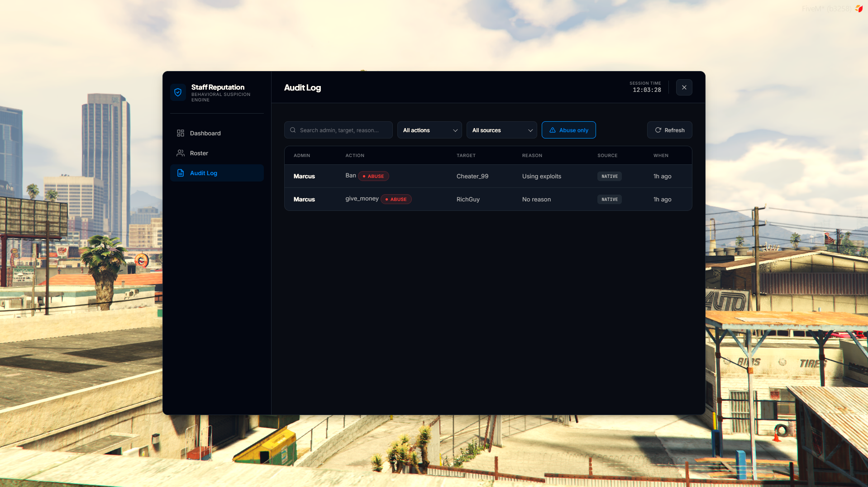Click the ABUSE badge on the Ban row
Viewport: 868px width, 487px height.
coord(373,176)
